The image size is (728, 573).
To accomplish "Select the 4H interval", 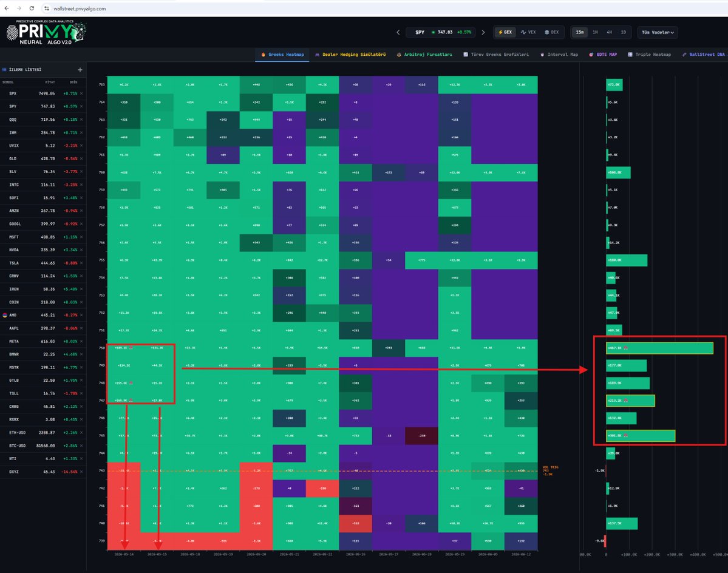I will (x=609, y=33).
